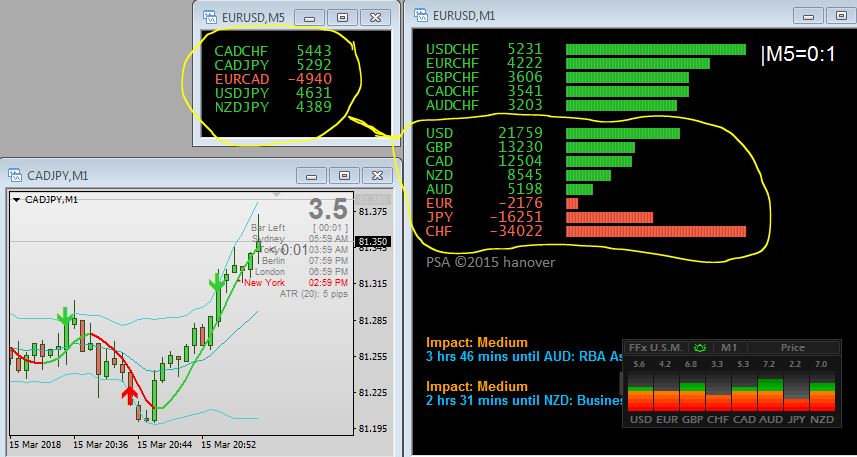Image resolution: width=857 pixels, height=457 pixels.
Task: Click the CADJPY 5292 row in EURUSD,M5
Action: click(273, 65)
